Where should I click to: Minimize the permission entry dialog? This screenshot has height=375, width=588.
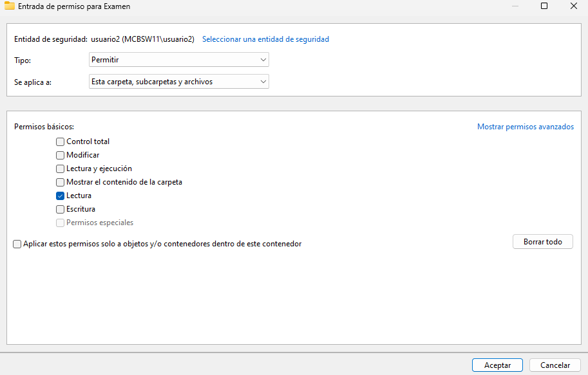click(515, 6)
